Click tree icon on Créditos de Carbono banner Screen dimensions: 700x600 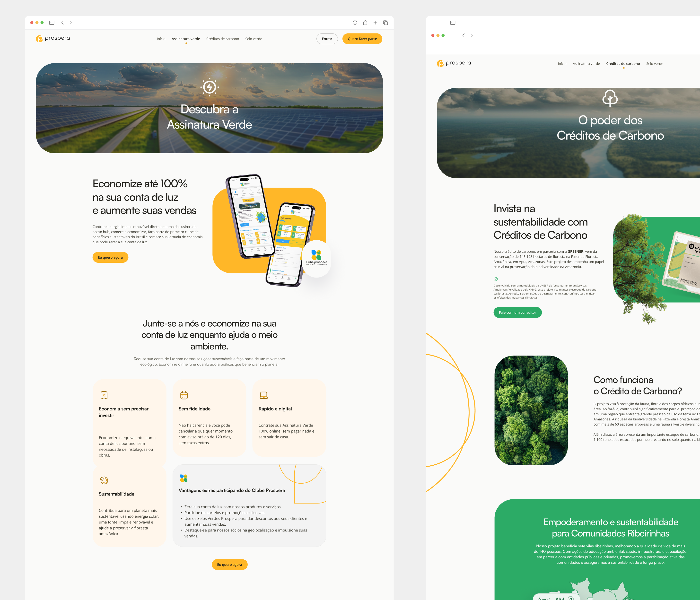[610, 98]
